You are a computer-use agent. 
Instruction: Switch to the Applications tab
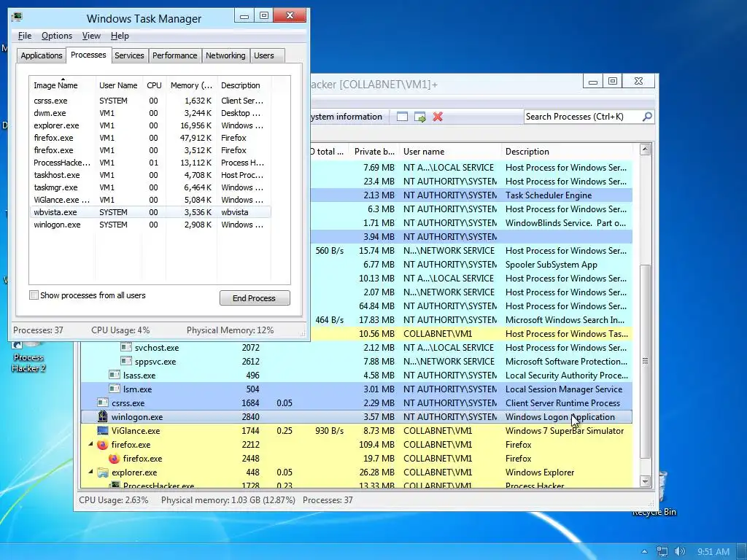pos(42,55)
